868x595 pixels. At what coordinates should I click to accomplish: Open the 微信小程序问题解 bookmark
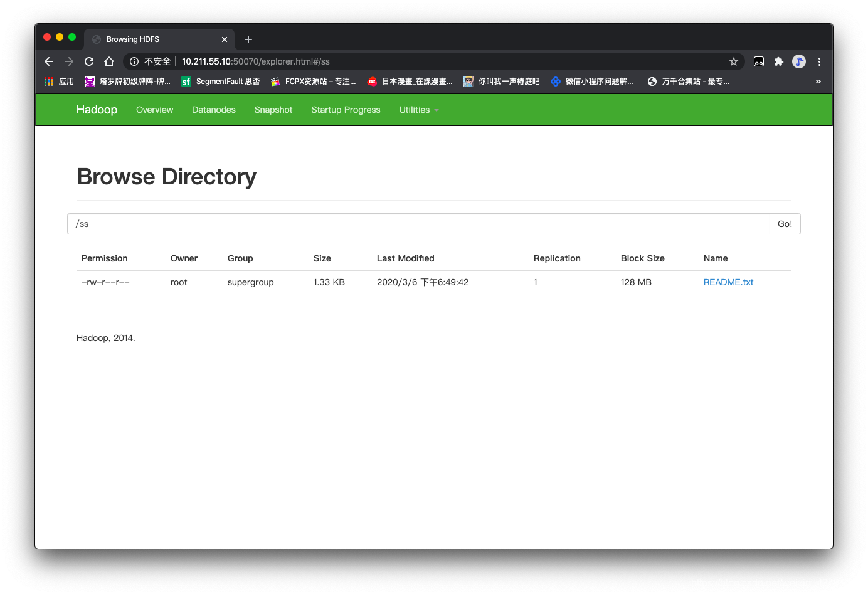591,82
